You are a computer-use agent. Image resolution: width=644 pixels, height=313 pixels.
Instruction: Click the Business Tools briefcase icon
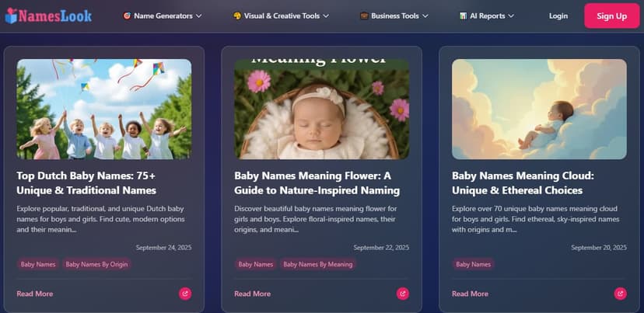tap(364, 16)
